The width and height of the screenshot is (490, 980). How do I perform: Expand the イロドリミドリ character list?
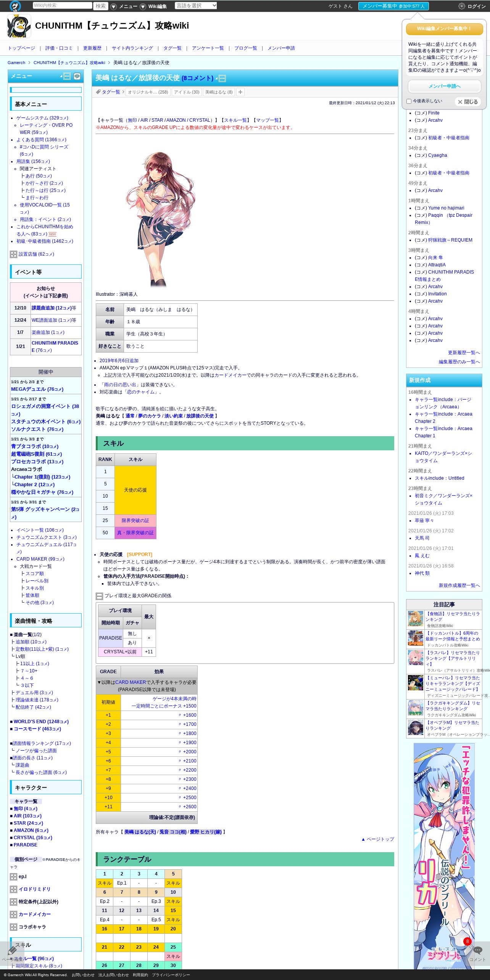pos(13,889)
